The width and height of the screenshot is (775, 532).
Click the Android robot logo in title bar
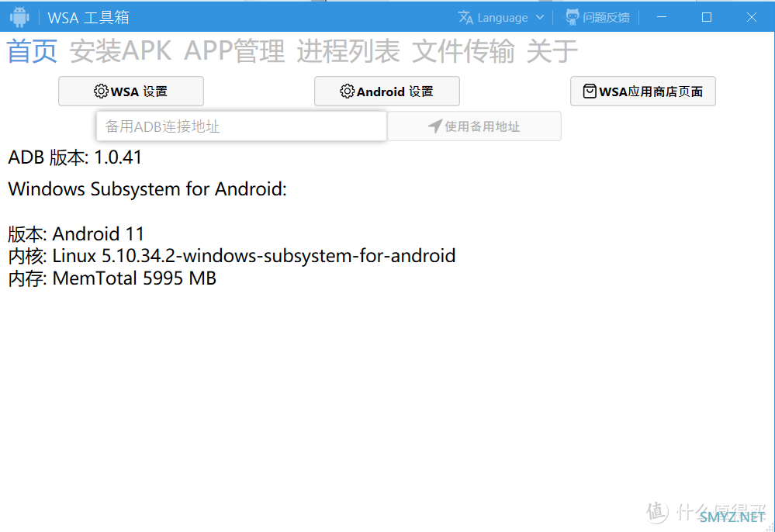click(x=19, y=17)
